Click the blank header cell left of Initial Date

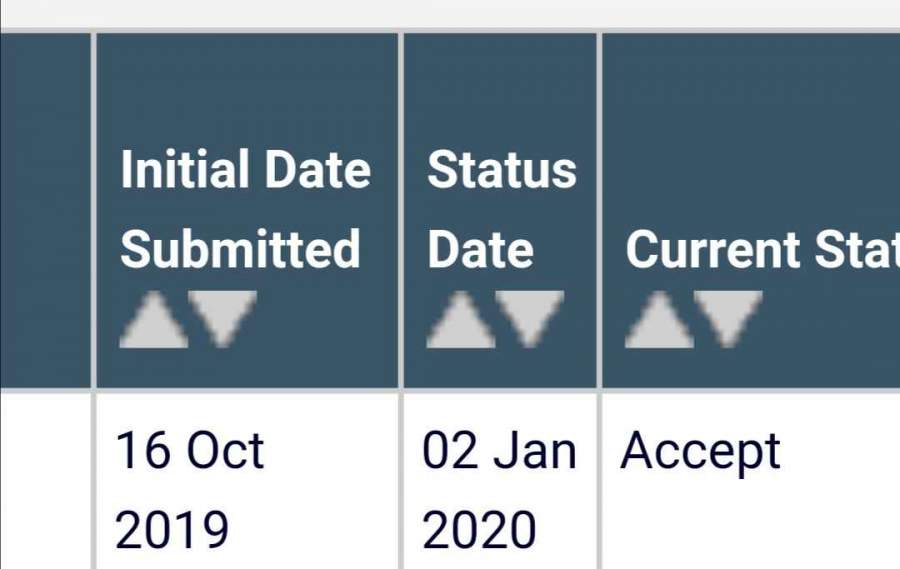(44, 210)
